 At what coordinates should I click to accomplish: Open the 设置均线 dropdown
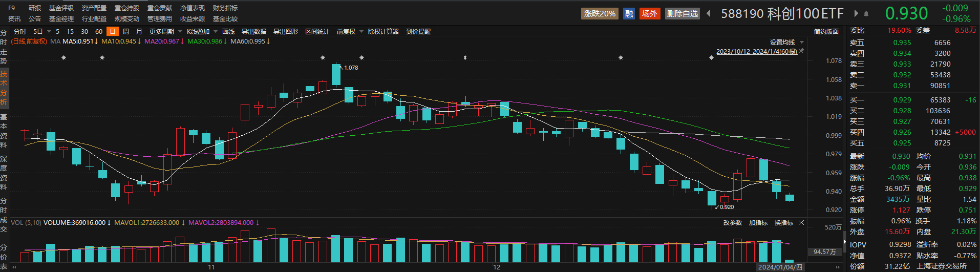[786, 43]
